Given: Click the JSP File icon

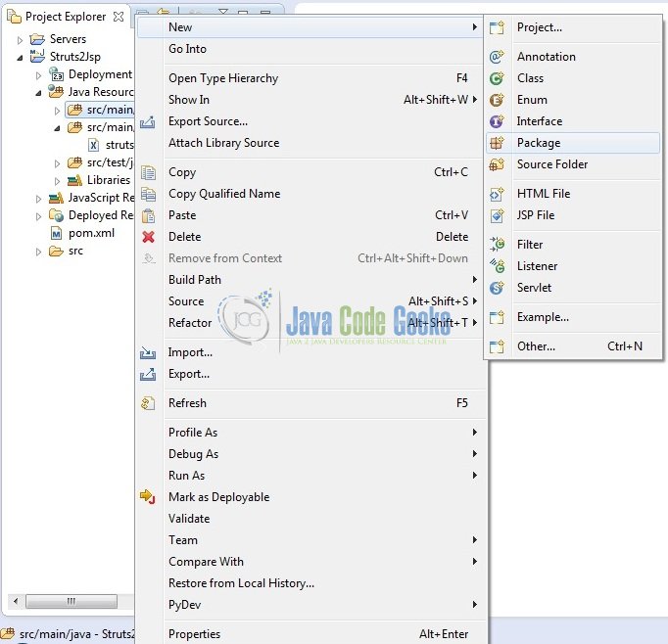Looking at the screenshot, I should click(x=497, y=215).
